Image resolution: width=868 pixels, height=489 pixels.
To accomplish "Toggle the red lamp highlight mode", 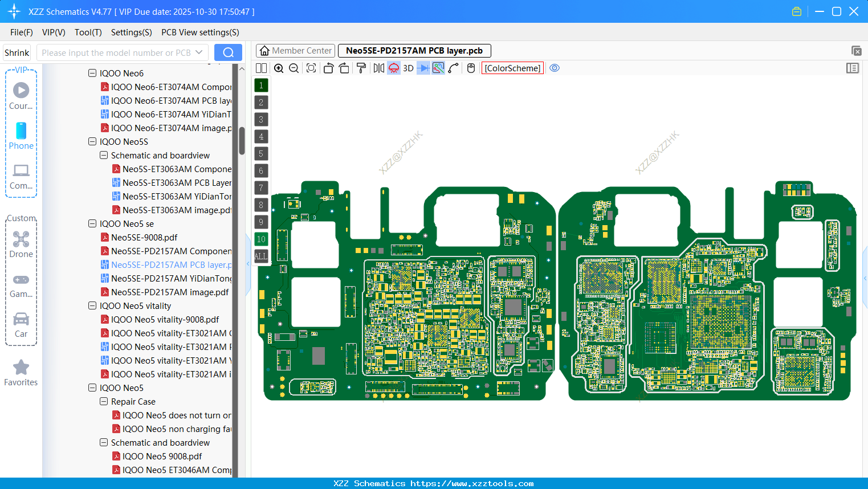I will (394, 68).
